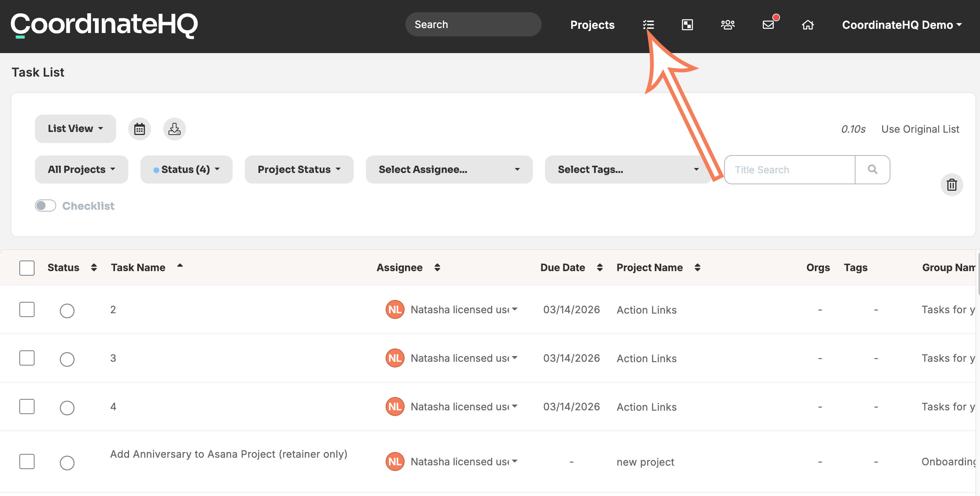The image size is (980, 496).
Task: Click NL avatar in task 2 row
Action: click(x=395, y=309)
